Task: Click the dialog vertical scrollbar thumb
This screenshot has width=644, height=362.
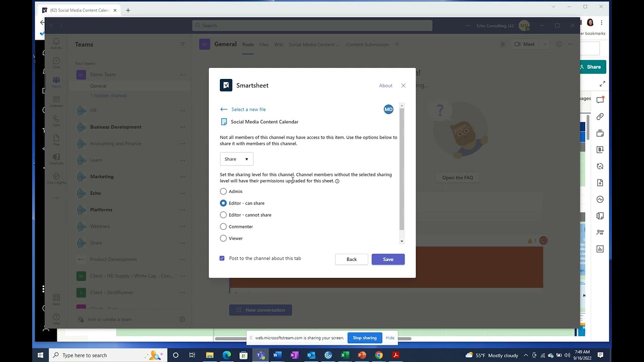Action: tap(401, 169)
